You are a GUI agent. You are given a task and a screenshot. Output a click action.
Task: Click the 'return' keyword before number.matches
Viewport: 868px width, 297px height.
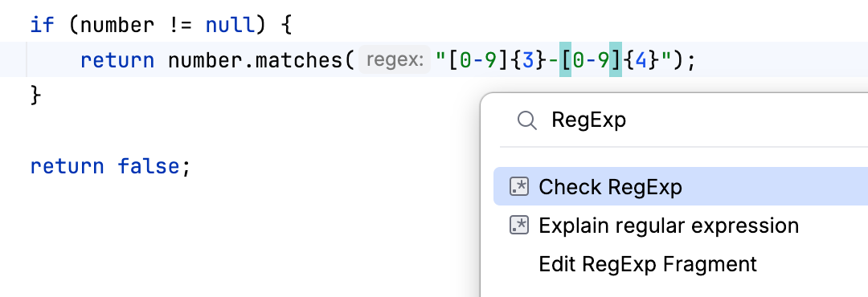point(117,59)
